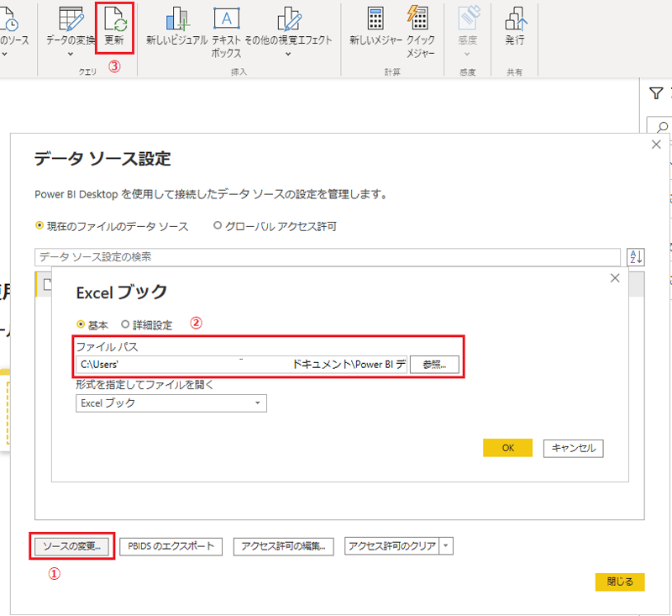Expand the recent sources dropdown arrow

[x=5, y=55]
